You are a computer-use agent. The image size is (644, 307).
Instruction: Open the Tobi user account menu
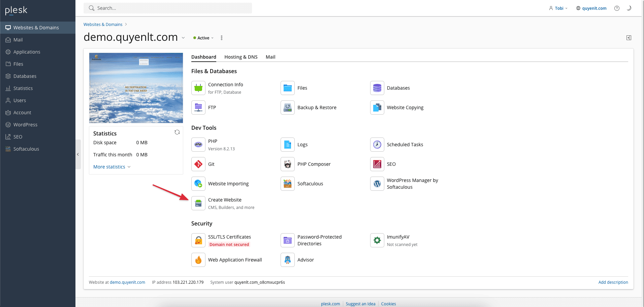(558, 8)
